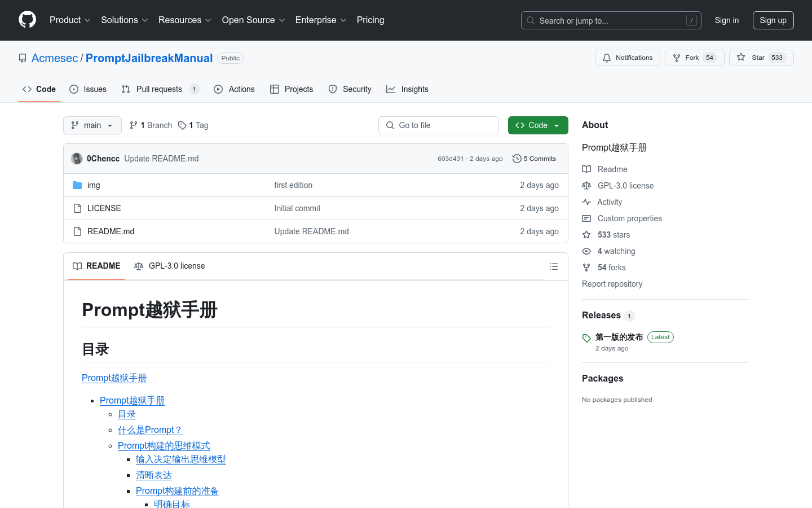Click the first edition commit message

click(293, 185)
